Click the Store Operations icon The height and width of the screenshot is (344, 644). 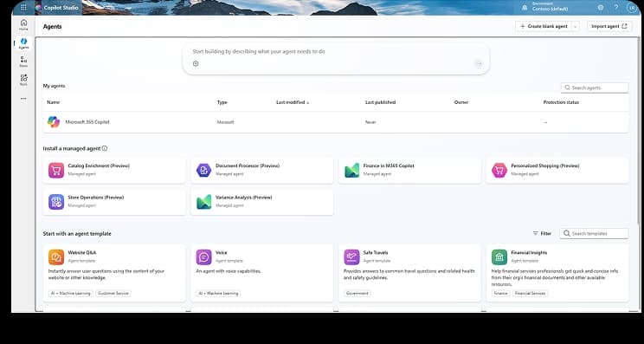coord(56,202)
